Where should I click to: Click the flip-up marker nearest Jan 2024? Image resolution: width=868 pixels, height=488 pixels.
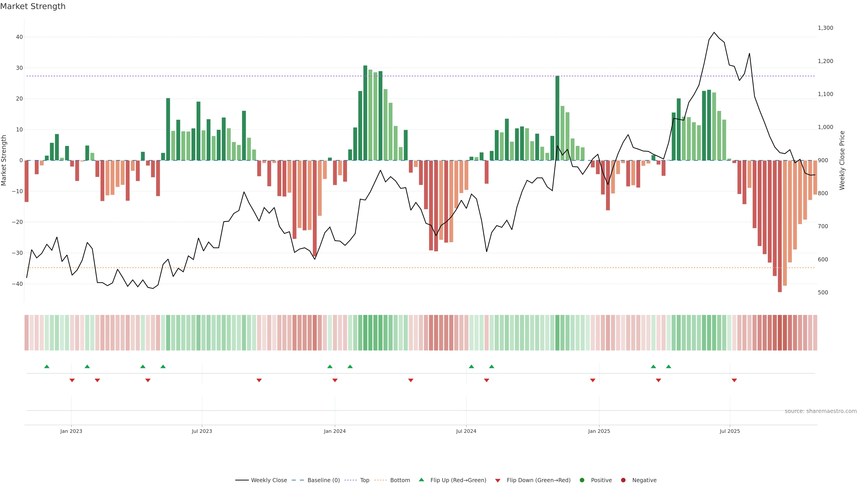coord(330,366)
